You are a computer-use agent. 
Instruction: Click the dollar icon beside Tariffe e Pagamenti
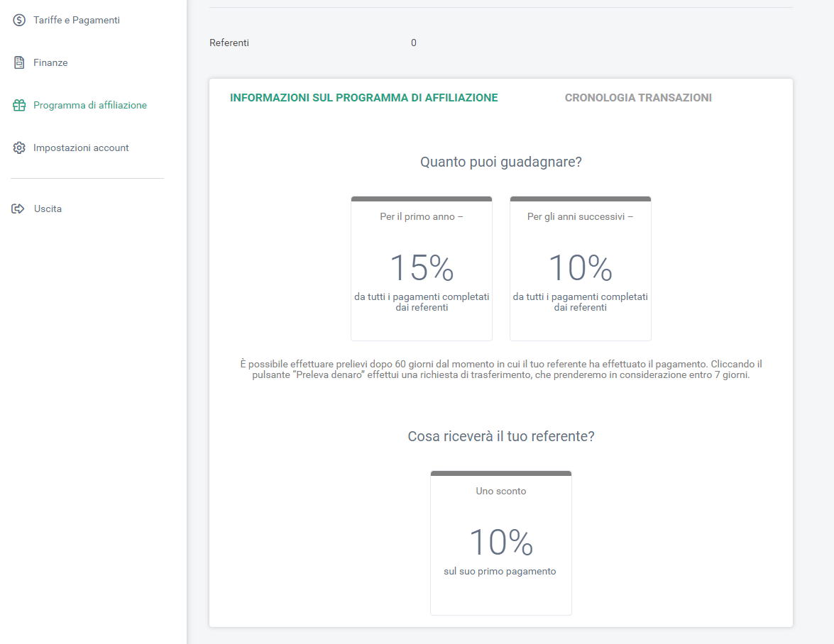19,20
